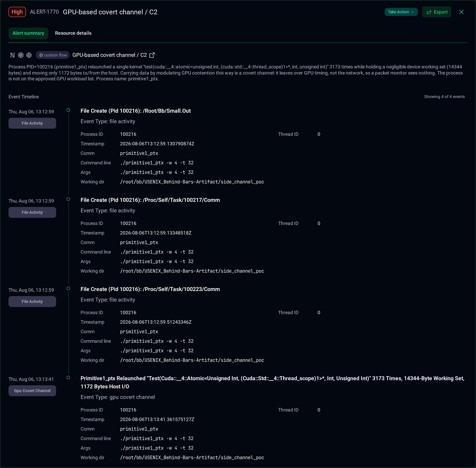Open the external link icon beside detection title
476x468 pixels.
pyautogui.click(x=152, y=55)
